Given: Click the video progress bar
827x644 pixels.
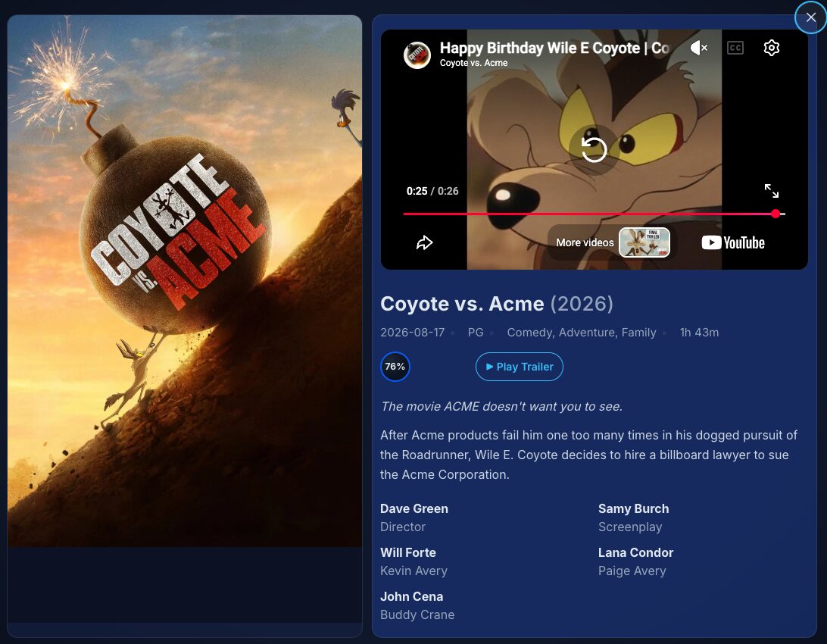Looking at the screenshot, I should point(595,214).
